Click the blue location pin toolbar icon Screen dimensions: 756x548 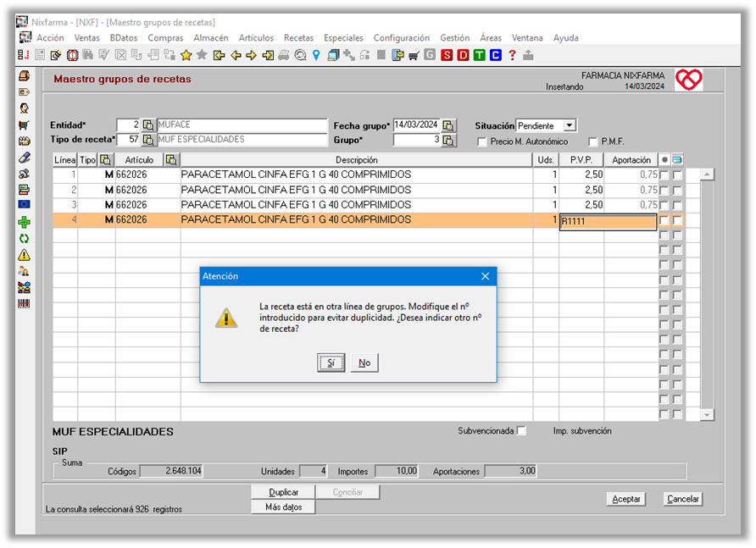pyautogui.click(x=316, y=55)
